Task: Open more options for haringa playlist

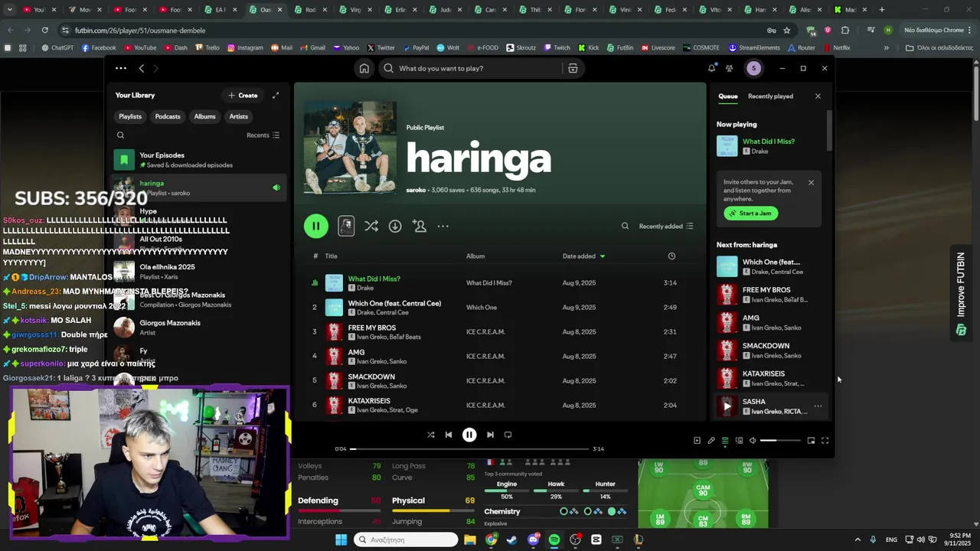Action: (x=443, y=226)
